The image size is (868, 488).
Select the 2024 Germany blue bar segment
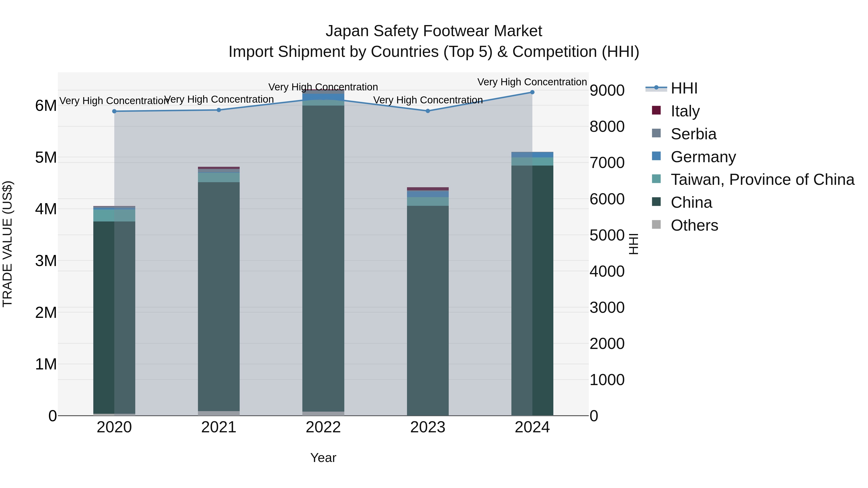532,154
